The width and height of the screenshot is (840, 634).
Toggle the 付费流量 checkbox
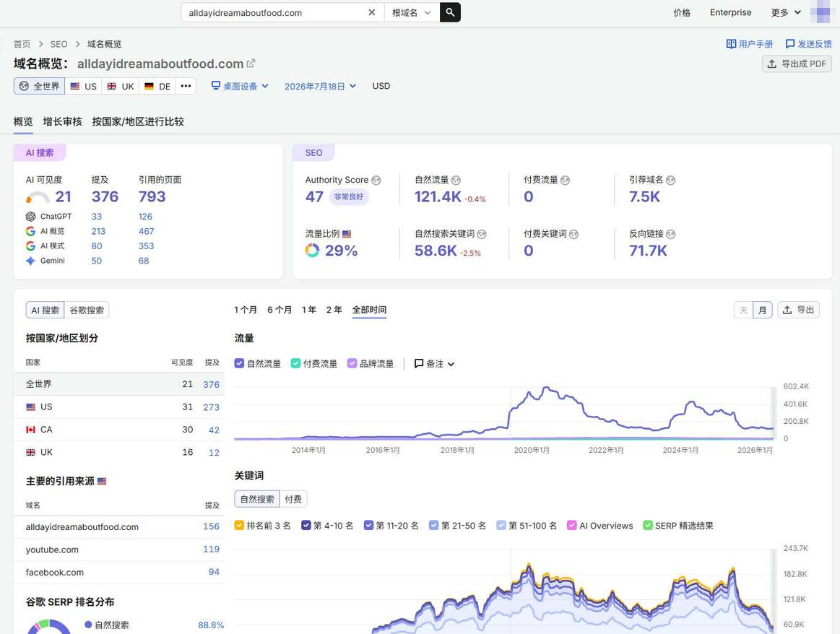click(295, 364)
